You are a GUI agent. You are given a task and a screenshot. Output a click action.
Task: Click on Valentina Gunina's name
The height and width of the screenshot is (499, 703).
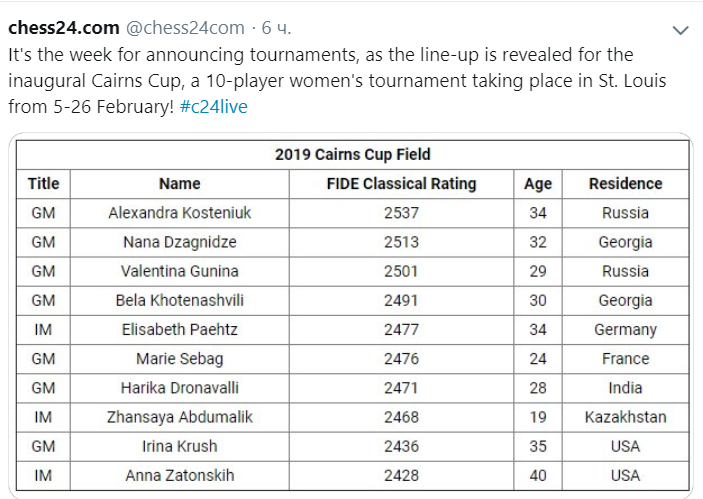179,271
